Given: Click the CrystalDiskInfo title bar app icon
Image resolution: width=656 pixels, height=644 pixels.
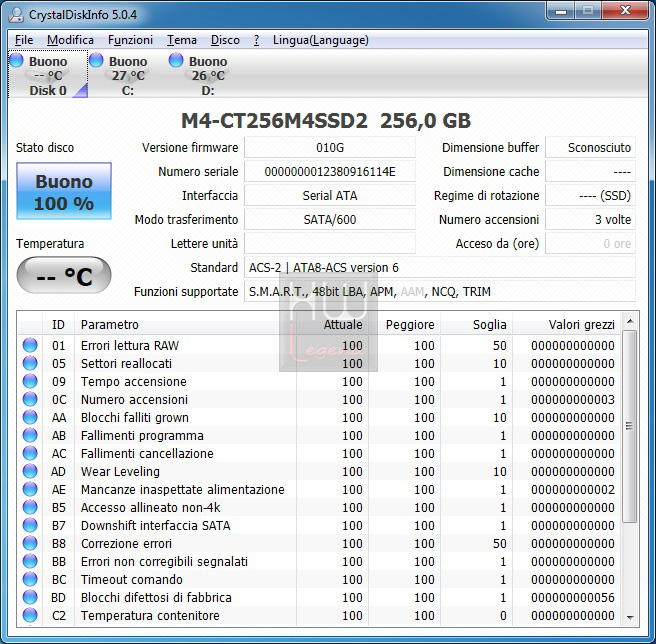Looking at the screenshot, I should click(x=16, y=15).
